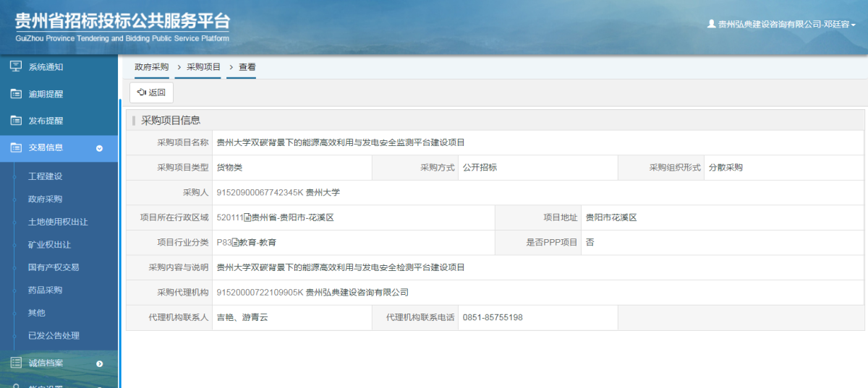The width and height of the screenshot is (868, 388).
Task: Click the 逾期提醒 sidebar icon
Action: [x=16, y=94]
